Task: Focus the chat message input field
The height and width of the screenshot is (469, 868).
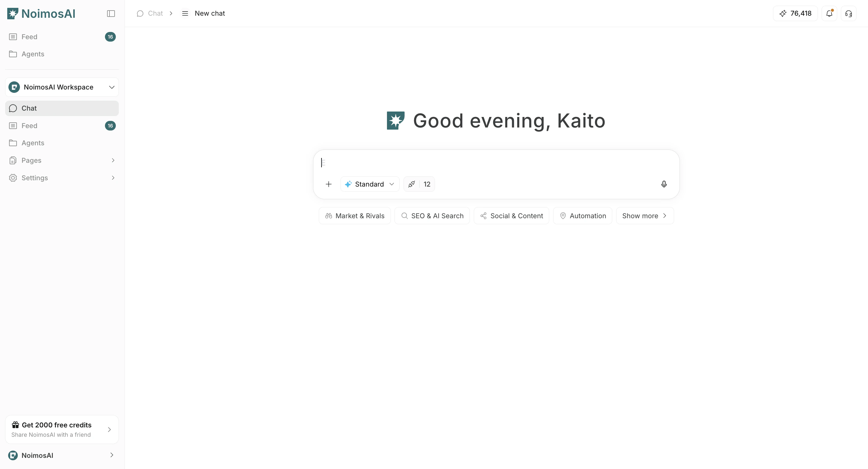Action: click(496, 163)
